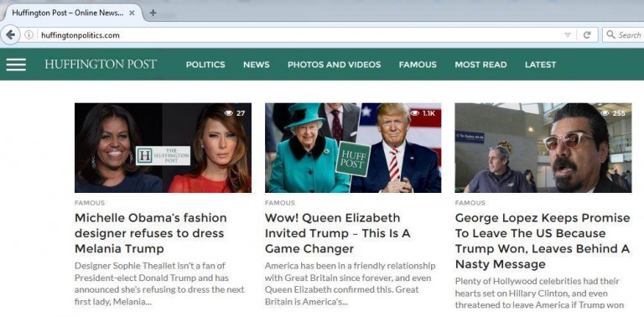Click the search magnifier icon
This screenshot has width=644, height=317.
(610, 34)
